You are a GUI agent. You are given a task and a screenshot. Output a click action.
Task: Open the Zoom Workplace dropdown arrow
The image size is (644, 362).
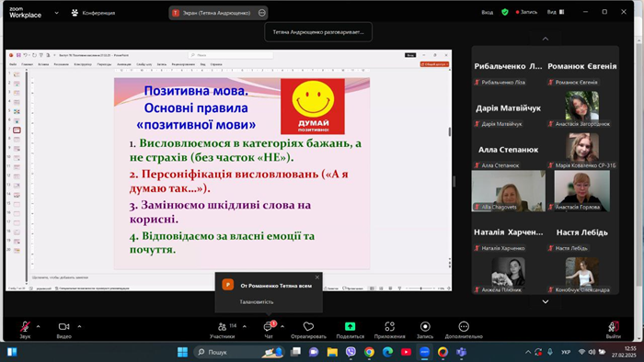(57, 13)
